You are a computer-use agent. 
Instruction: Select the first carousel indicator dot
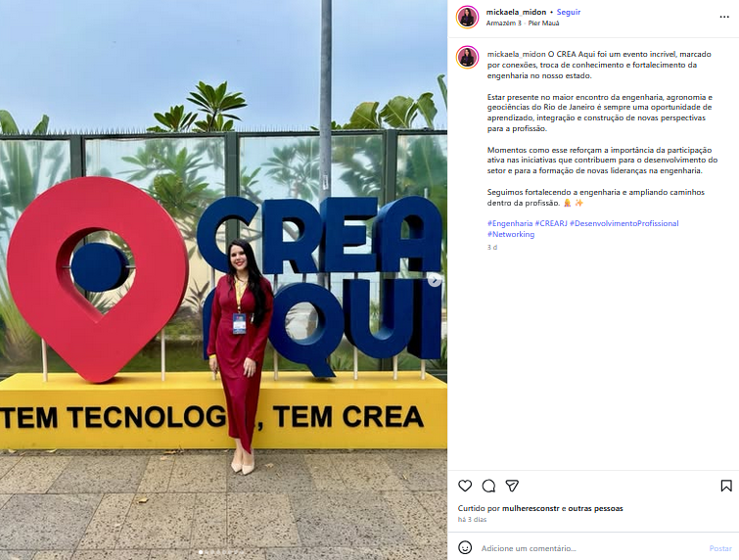coord(201,552)
